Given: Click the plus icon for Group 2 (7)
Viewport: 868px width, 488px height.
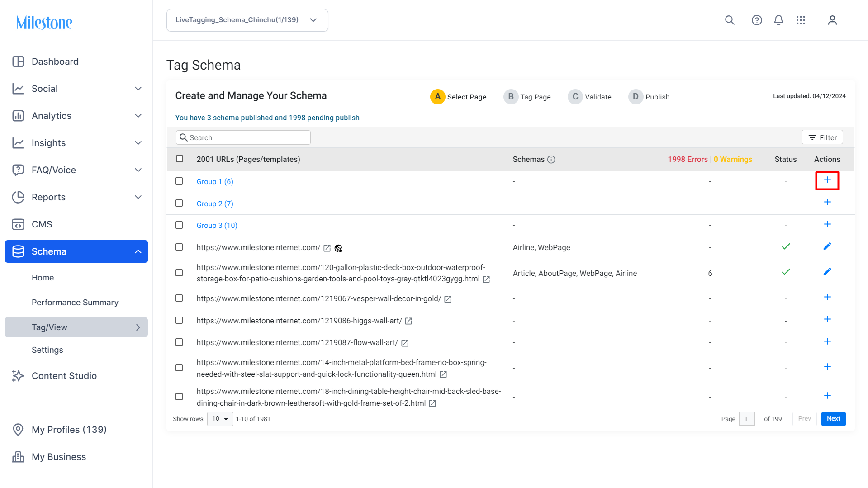Looking at the screenshot, I should 827,202.
